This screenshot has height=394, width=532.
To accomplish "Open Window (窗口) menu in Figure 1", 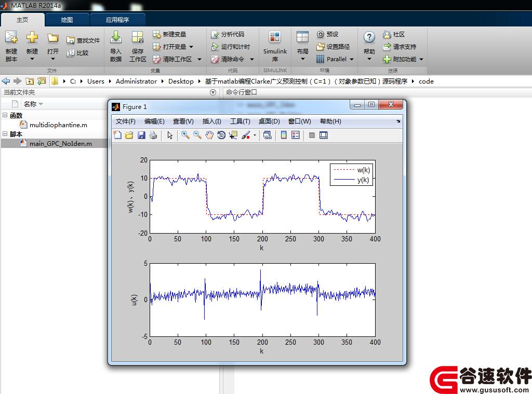I will pos(299,121).
